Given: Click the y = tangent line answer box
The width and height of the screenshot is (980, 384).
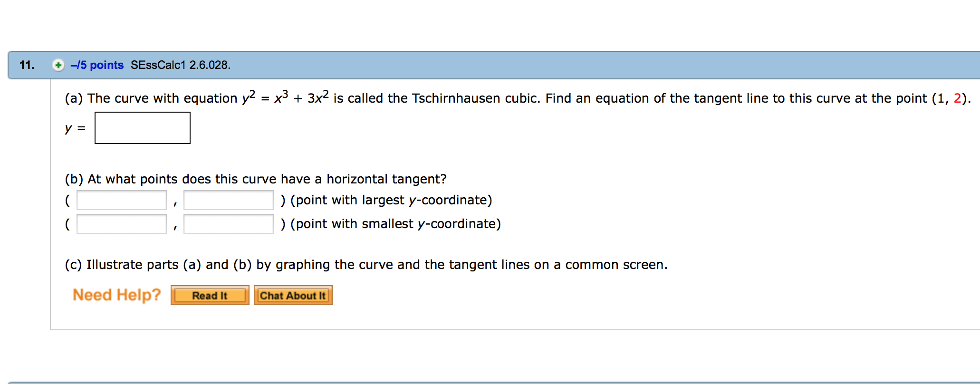Looking at the screenshot, I should (x=142, y=127).
